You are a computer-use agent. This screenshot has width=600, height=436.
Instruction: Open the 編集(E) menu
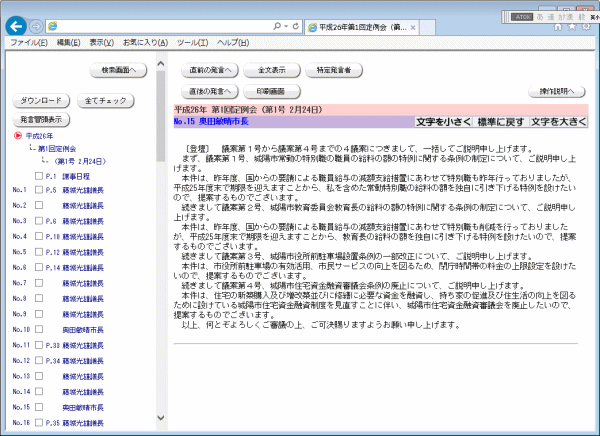point(68,42)
